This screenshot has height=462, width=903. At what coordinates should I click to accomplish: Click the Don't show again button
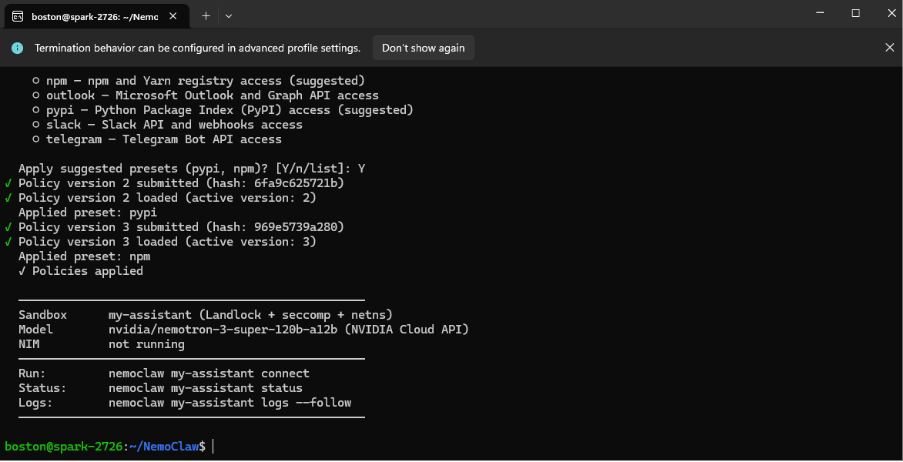(423, 48)
